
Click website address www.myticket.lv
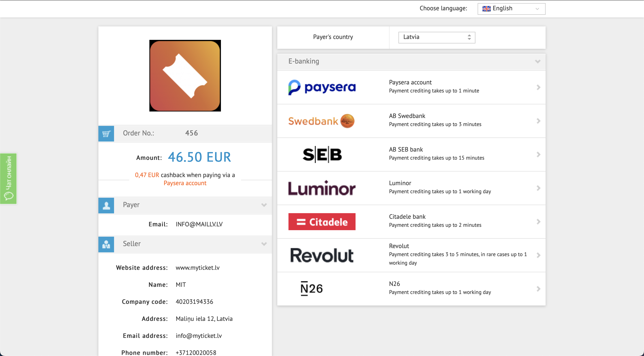click(197, 268)
